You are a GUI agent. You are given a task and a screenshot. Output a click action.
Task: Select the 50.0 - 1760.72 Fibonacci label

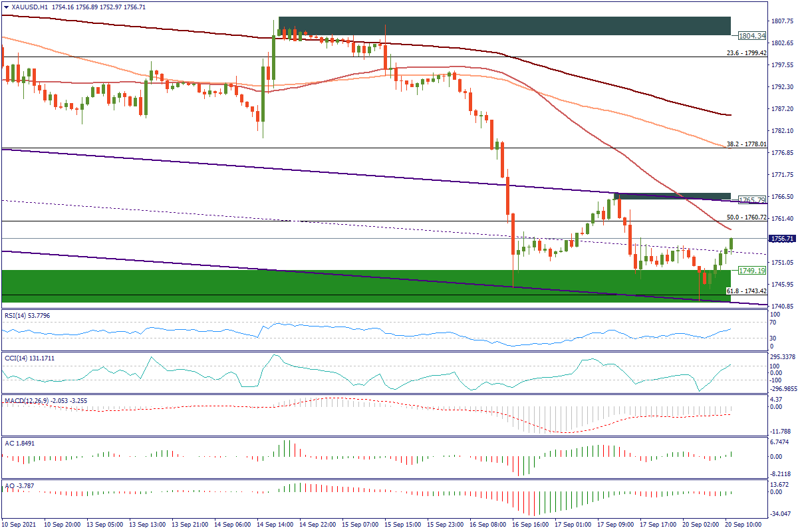pyautogui.click(x=746, y=217)
